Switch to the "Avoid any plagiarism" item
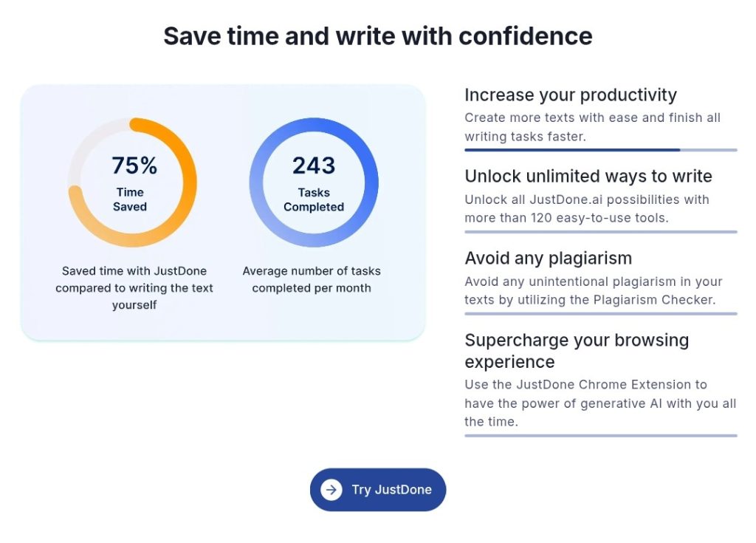Image resolution: width=756 pixels, height=543 pixels. coord(548,259)
